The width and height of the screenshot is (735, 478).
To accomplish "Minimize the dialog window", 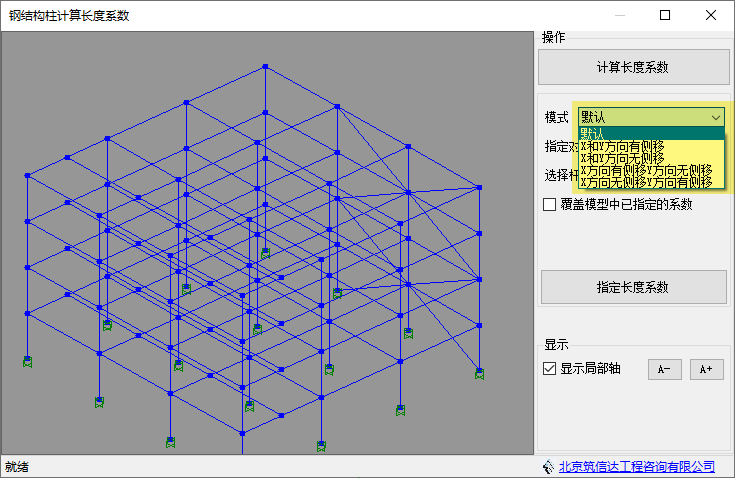I will click(x=620, y=15).
